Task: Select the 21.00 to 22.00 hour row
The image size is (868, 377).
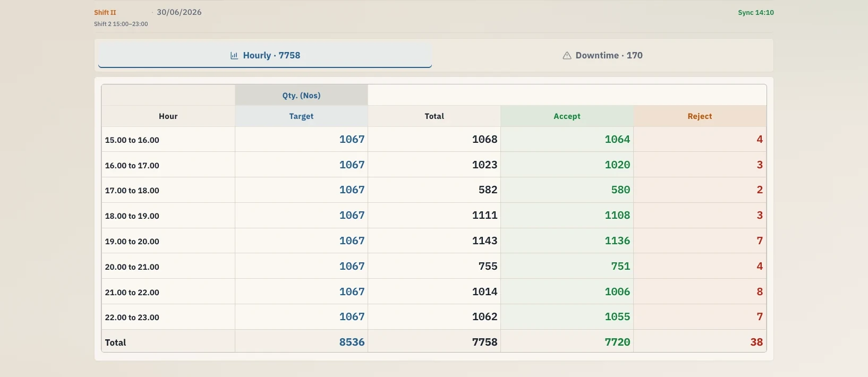Action: point(434,292)
